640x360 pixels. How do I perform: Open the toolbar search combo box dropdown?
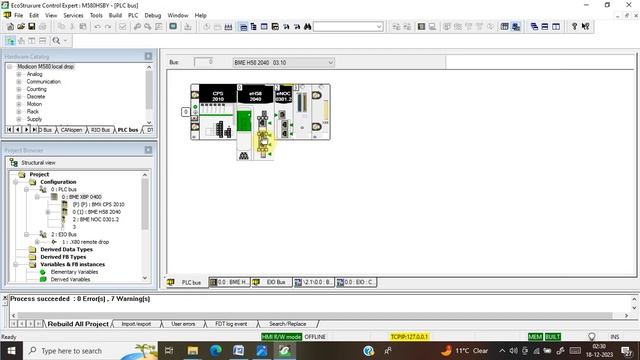point(379,27)
